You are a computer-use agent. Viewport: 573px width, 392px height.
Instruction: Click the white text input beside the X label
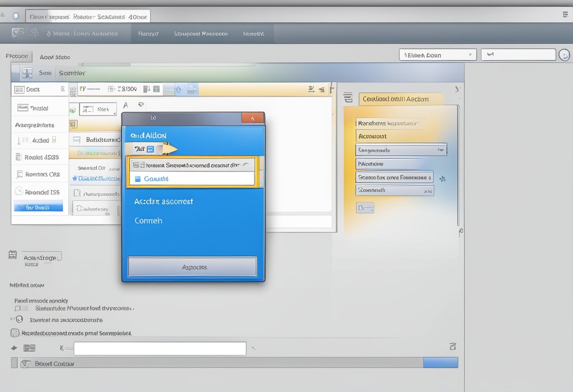point(160,349)
